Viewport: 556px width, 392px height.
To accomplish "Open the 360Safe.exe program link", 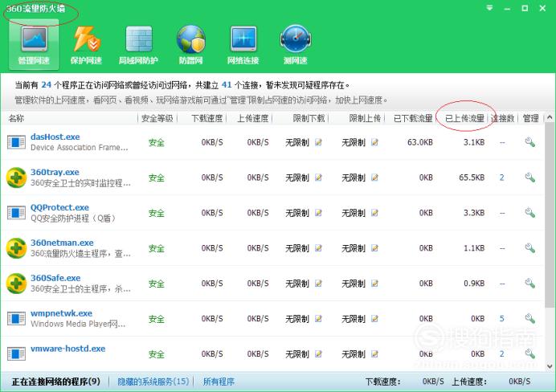I will pyautogui.click(x=55, y=278).
